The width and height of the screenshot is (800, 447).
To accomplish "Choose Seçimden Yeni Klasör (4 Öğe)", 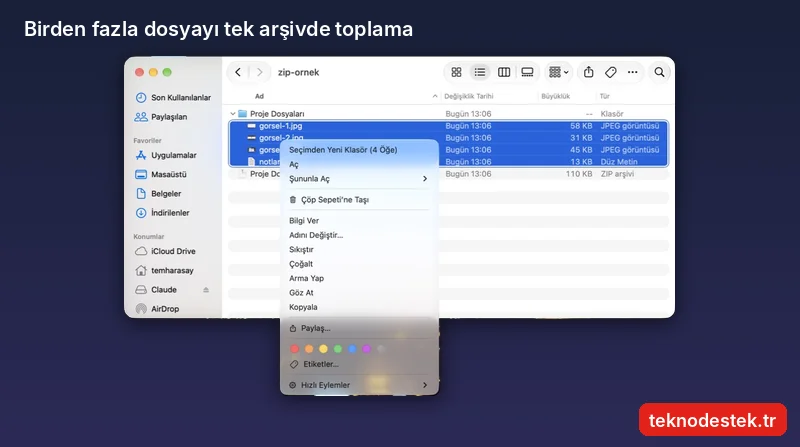I will click(359, 150).
